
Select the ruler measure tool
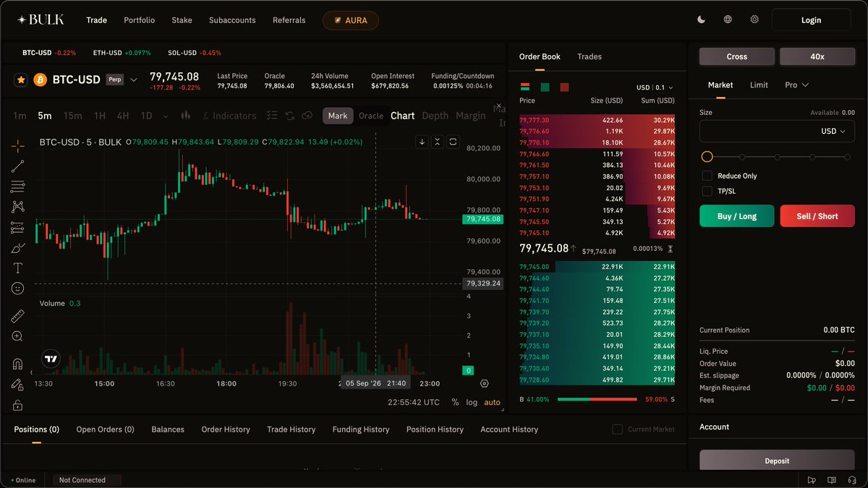click(17, 316)
